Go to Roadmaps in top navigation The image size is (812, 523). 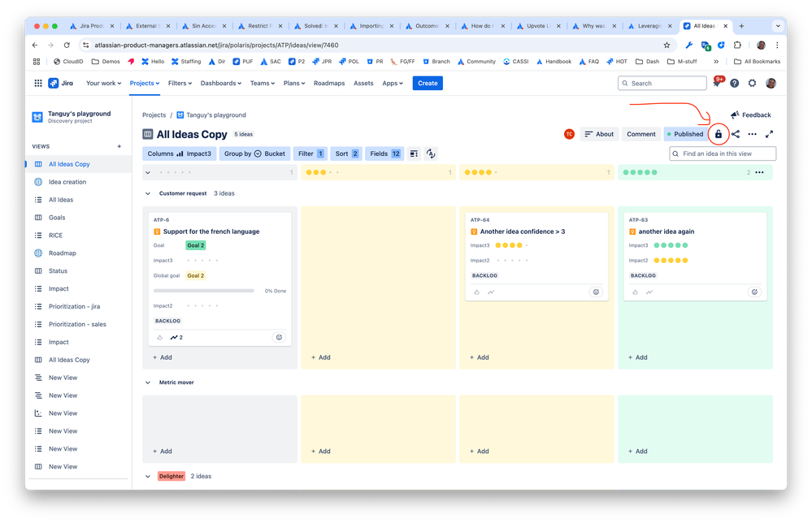329,84
